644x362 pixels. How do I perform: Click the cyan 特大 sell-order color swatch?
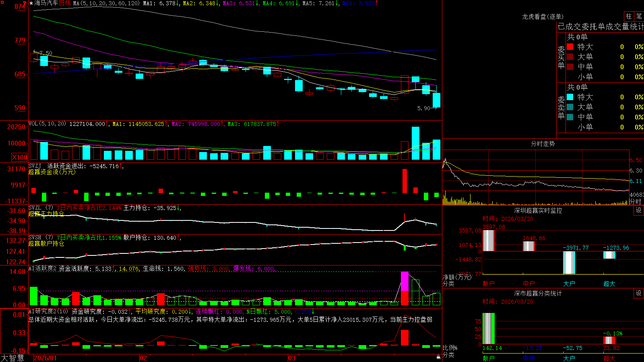(570, 97)
